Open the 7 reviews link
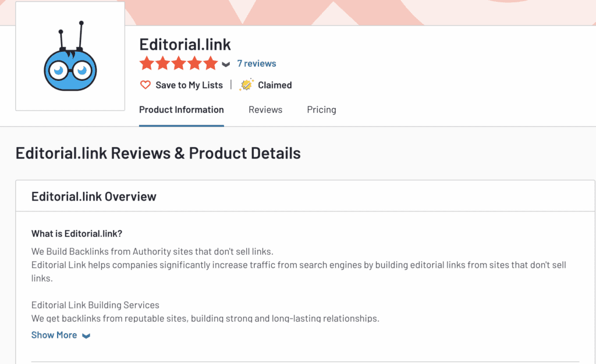 [257, 63]
